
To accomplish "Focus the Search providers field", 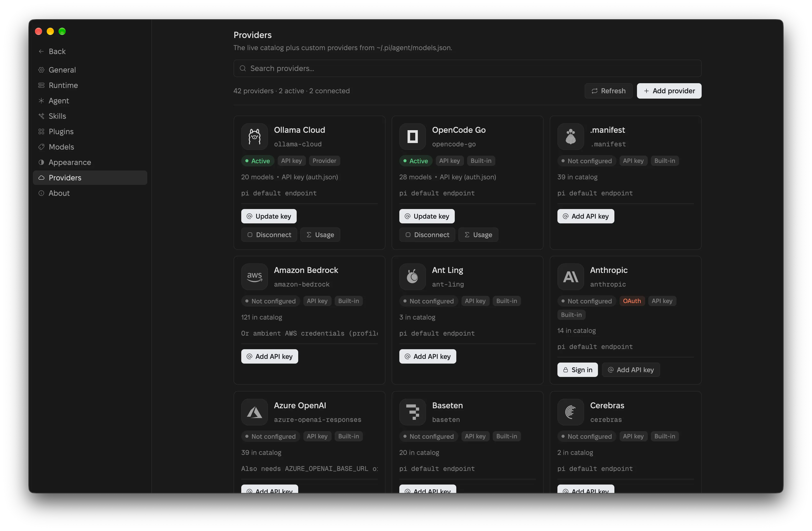I will coord(467,69).
